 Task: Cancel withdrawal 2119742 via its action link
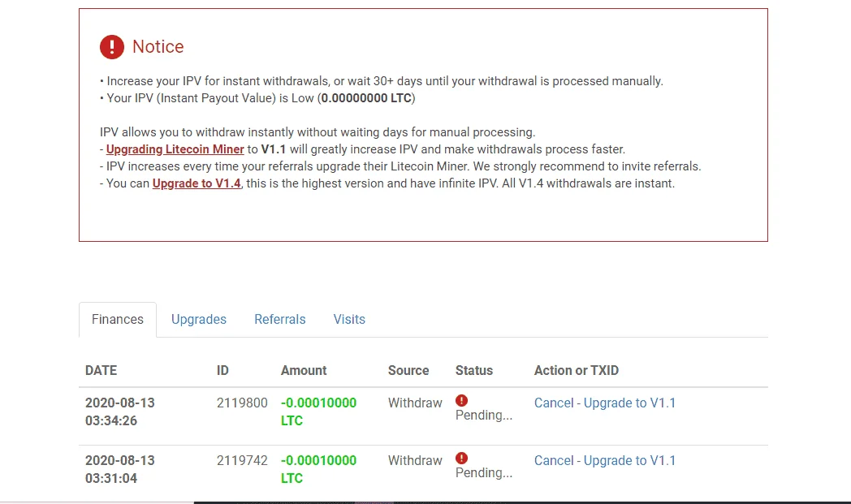point(605,461)
